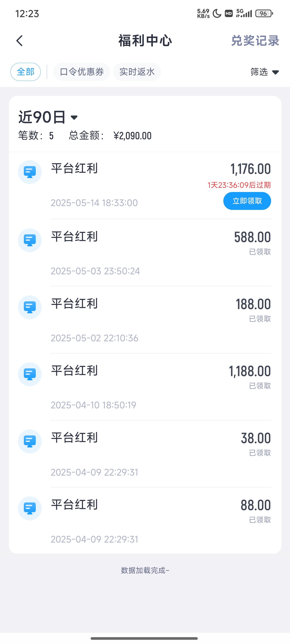
Task: Tap the battery indicator in status bar
Action: click(264, 13)
